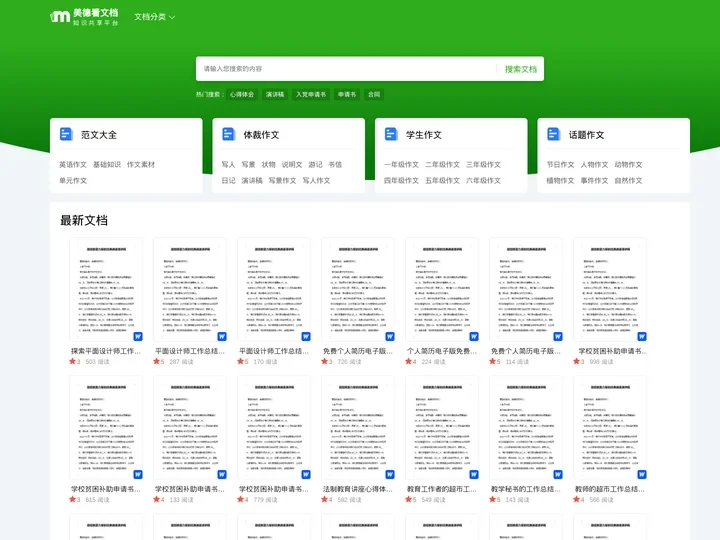Open 基础知识 under 范文大全
This screenshot has height=540, width=720.
pyautogui.click(x=107, y=164)
